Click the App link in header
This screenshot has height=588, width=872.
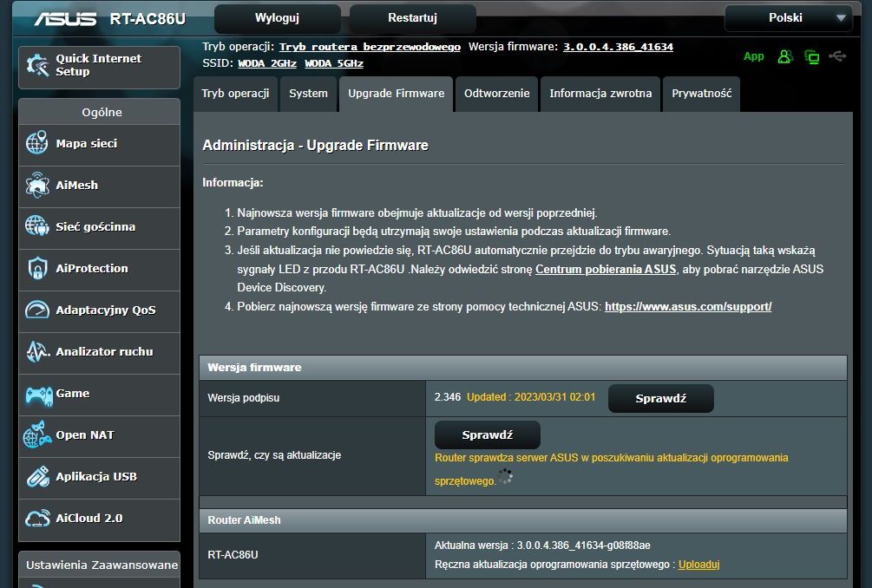(x=753, y=56)
